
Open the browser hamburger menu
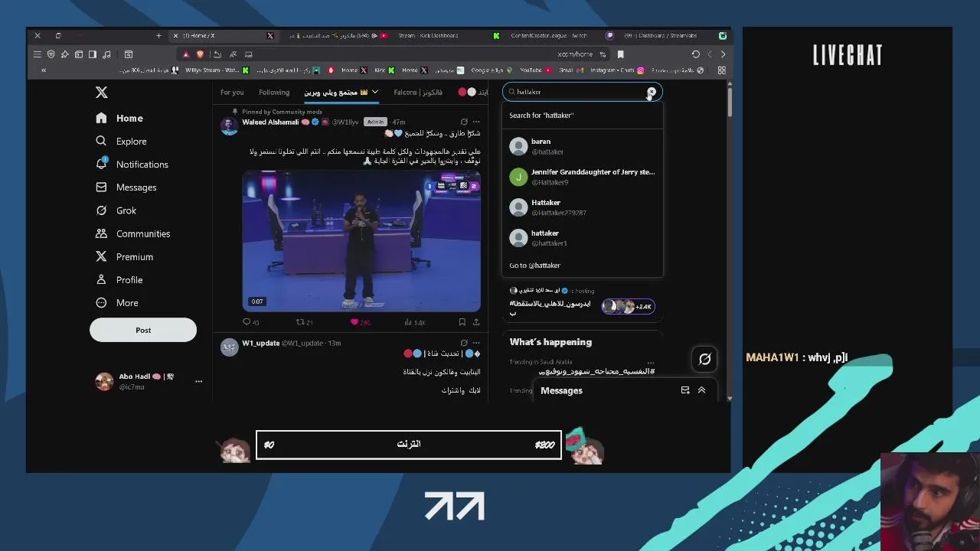click(37, 54)
